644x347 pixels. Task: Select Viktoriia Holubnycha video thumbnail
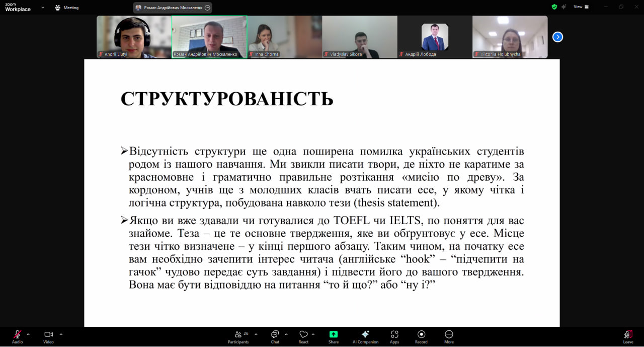coord(510,37)
